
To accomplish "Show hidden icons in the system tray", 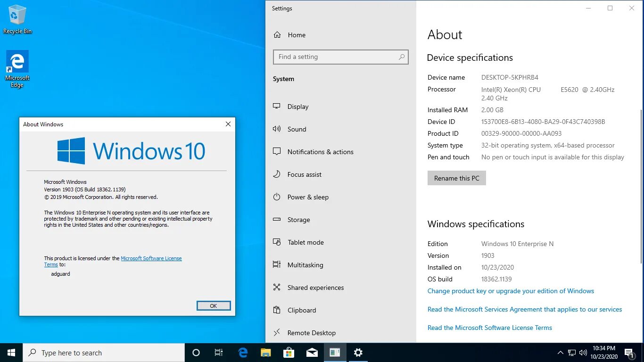I will 560,353.
